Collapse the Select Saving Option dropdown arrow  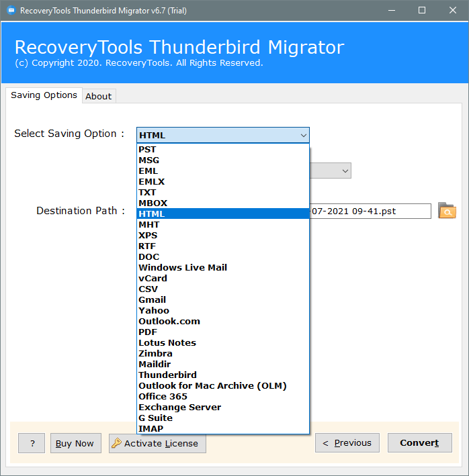[303, 136]
